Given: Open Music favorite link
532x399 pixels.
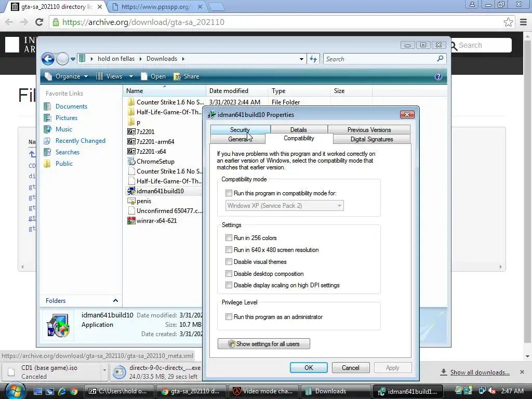Looking at the screenshot, I should [x=64, y=129].
